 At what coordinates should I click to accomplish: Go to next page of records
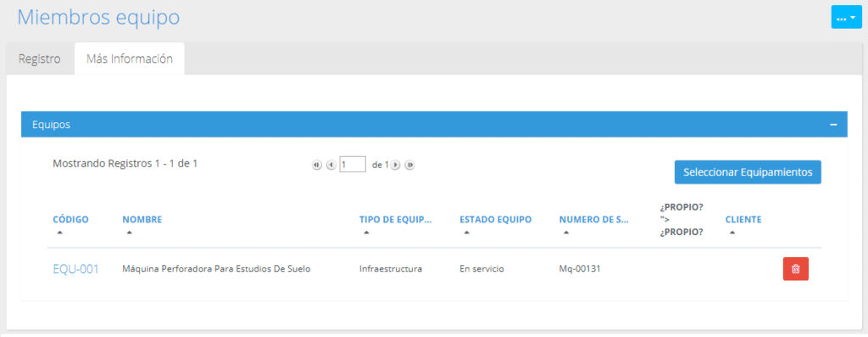coord(395,166)
